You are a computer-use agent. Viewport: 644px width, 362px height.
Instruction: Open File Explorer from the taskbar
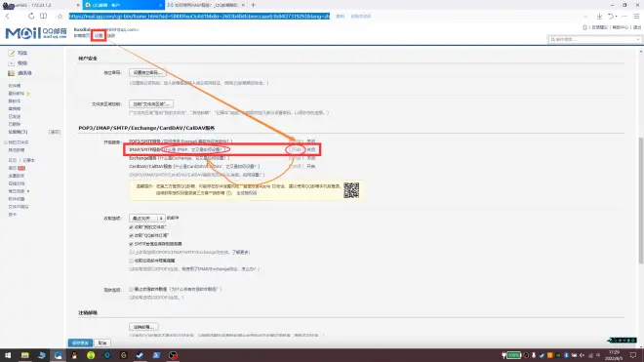pos(25,355)
